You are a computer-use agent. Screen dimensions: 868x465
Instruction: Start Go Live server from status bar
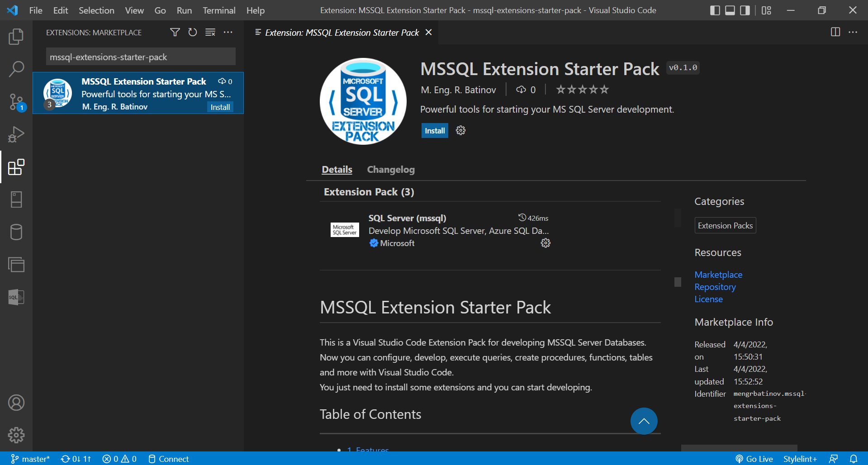pyautogui.click(x=754, y=459)
